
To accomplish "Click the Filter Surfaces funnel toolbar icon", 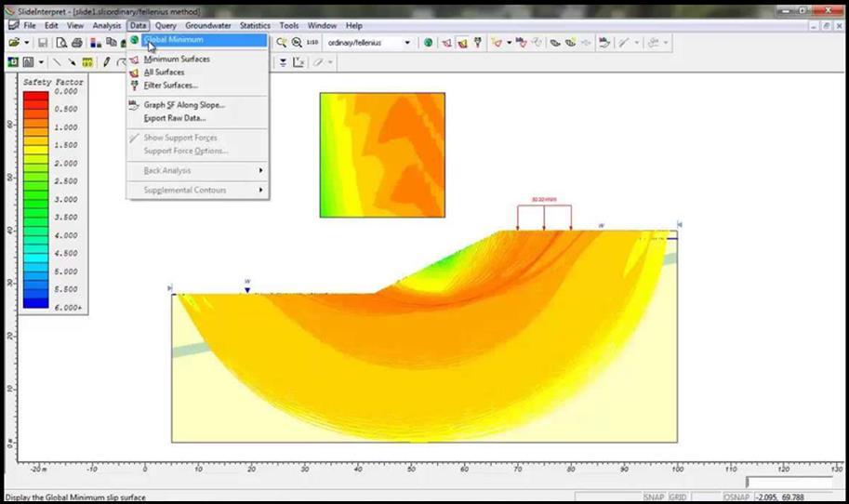I will (478, 43).
